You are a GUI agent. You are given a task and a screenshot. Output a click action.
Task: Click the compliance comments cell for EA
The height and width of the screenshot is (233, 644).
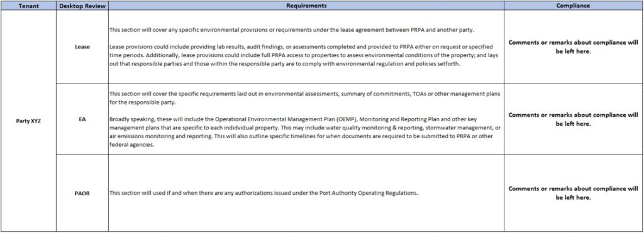[574, 119]
